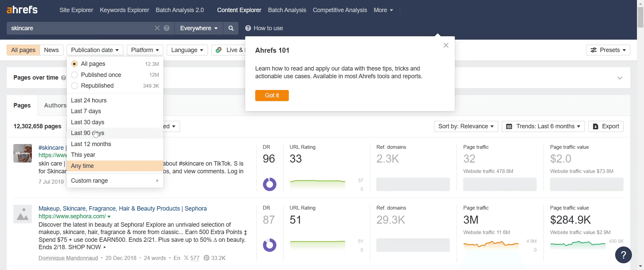Viewport: 644px width, 270px height.
Task: Go to Batch Analysis 2.0
Action: 180,10
